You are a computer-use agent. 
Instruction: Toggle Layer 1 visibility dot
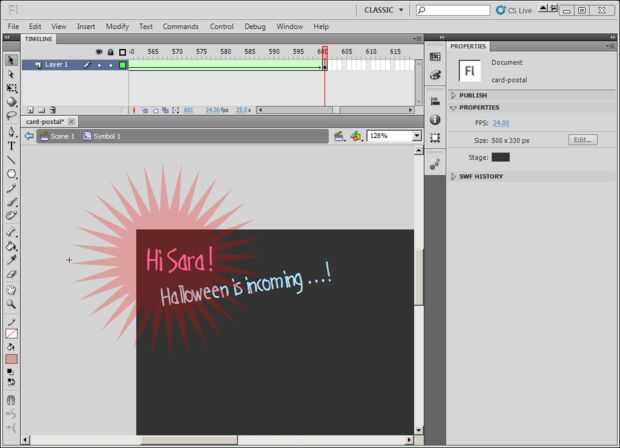99,65
